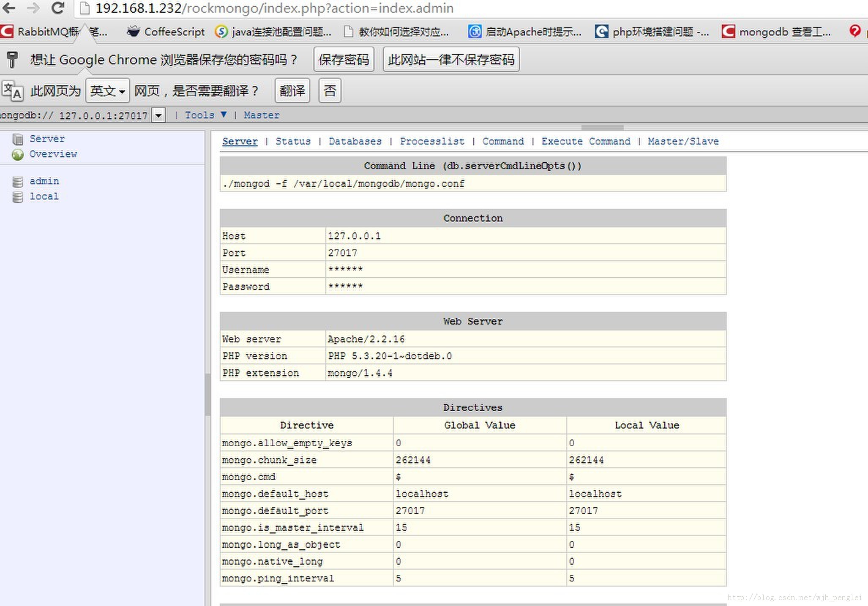Click the mongo/1.4.4 extension value

coord(360,373)
